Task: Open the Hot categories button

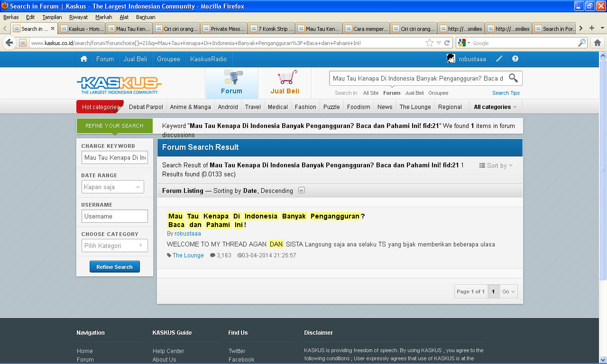Action: pos(100,107)
